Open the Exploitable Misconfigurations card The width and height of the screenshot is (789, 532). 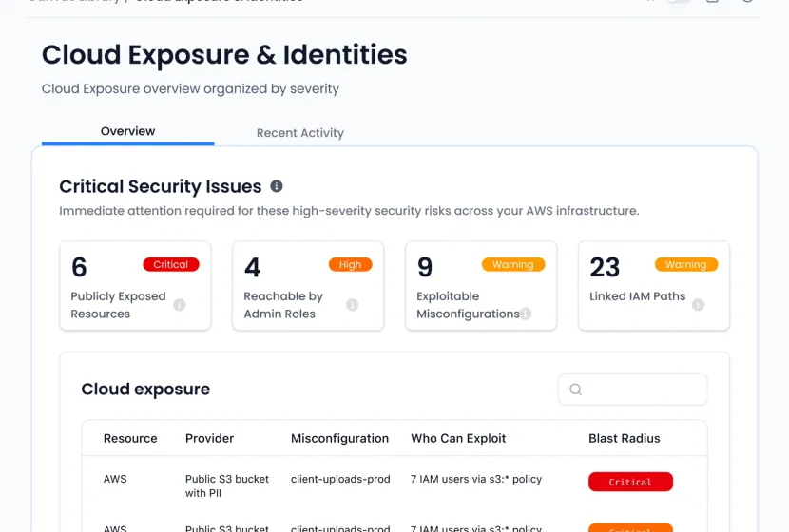pos(481,286)
